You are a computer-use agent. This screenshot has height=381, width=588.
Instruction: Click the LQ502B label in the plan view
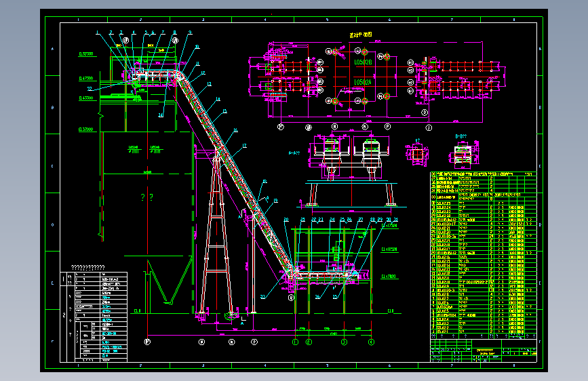click(x=363, y=62)
